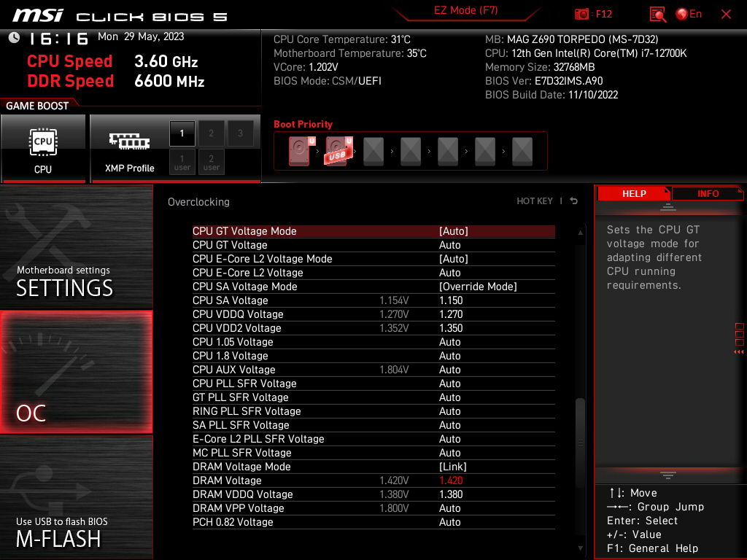This screenshot has height=560, width=747.
Task: Click the fifth boot priority slot
Action: 448,152
